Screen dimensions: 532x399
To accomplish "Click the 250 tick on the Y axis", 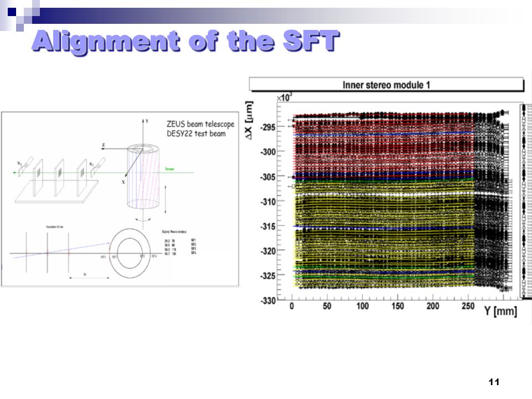I will tap(468, 306).
